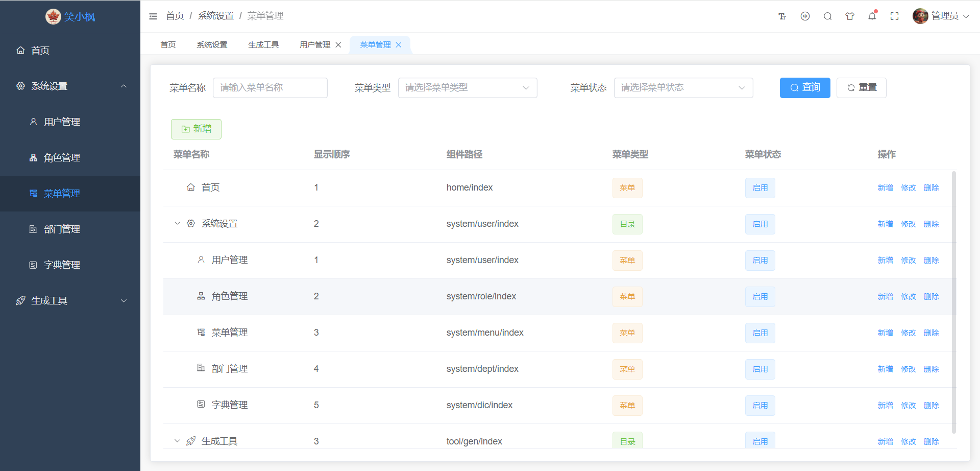This screenshot has width=980, height=471.
Task: Click the system/dic/index path cell
Action: 479,405
